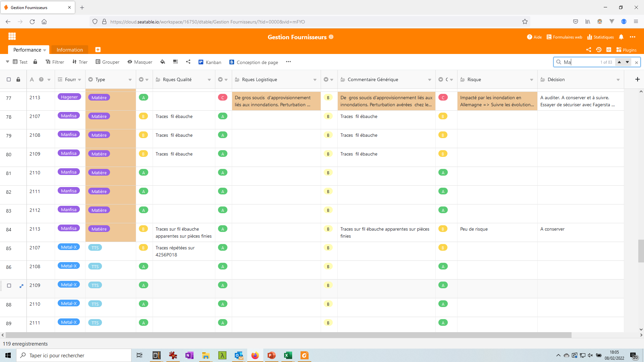The width and height of the screenshot is (644, 362).
Task: Open the SeaTable home grid icon
Action: click(12, 36)
